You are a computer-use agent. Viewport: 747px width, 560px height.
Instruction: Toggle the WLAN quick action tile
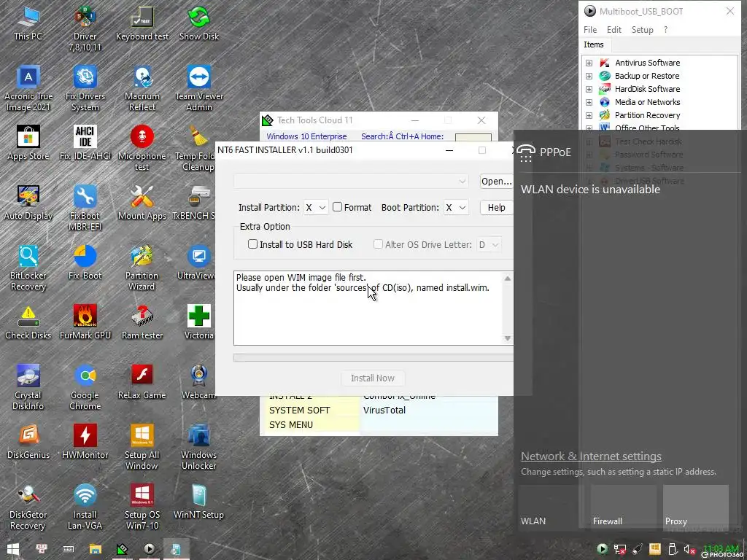pyautogui.click(x=551, y=506)
